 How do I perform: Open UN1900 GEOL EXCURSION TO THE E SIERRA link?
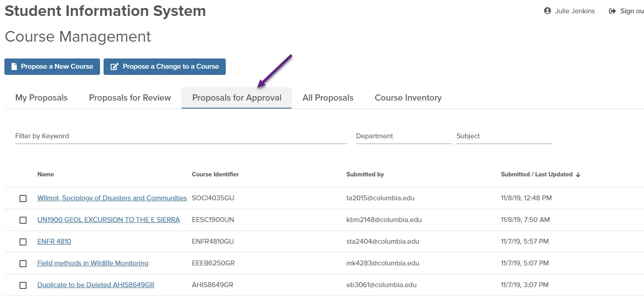pyautogui.click(x=108, y=220)
